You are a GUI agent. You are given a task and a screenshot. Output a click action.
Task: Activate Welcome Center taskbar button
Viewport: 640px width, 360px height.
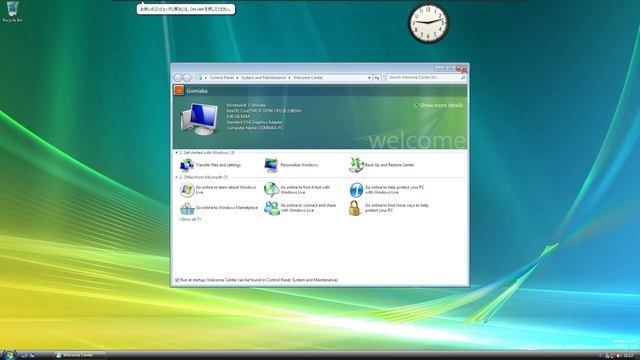click(80, 356)
